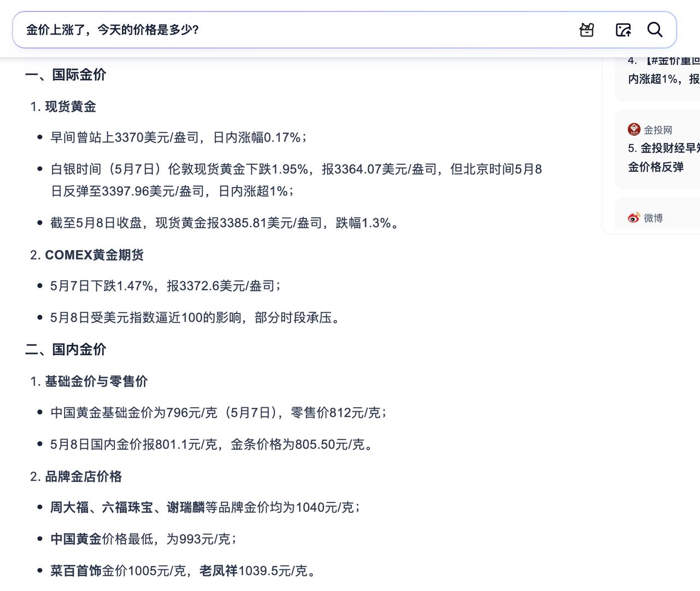Click the magnifier search icon

[655, 30]
